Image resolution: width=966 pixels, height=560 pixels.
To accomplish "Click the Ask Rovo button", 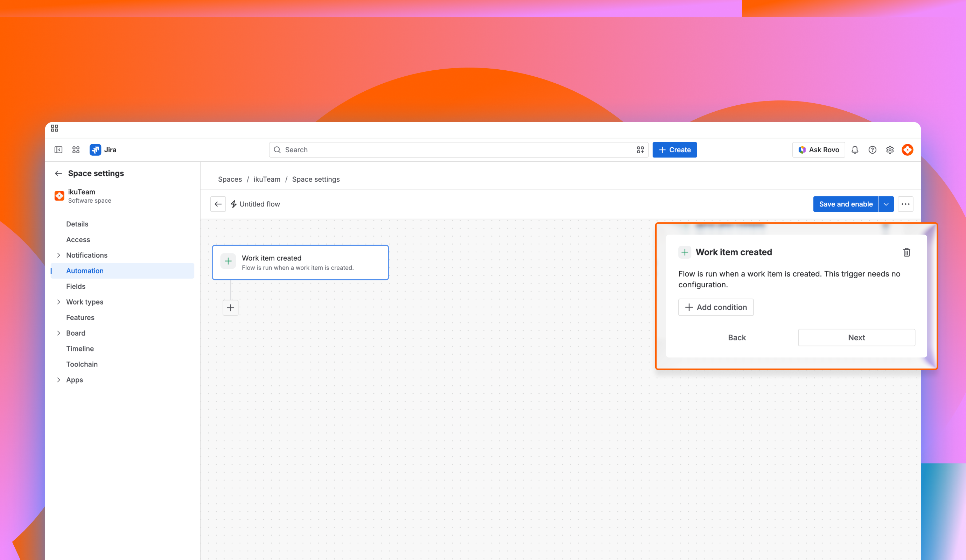I will coord(819,150).
